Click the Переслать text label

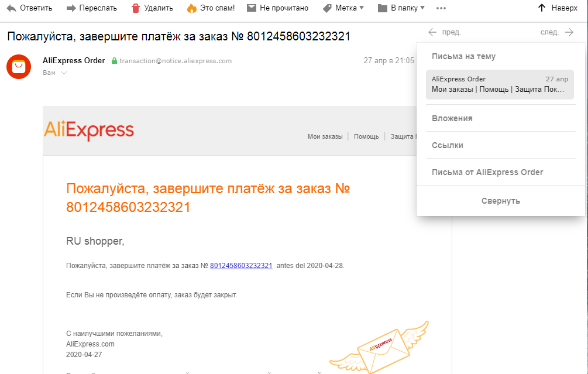pos(98,8)
